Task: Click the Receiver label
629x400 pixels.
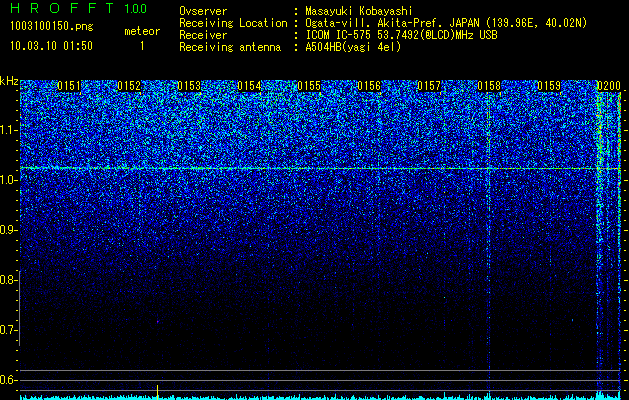Action: coord(203,35)
